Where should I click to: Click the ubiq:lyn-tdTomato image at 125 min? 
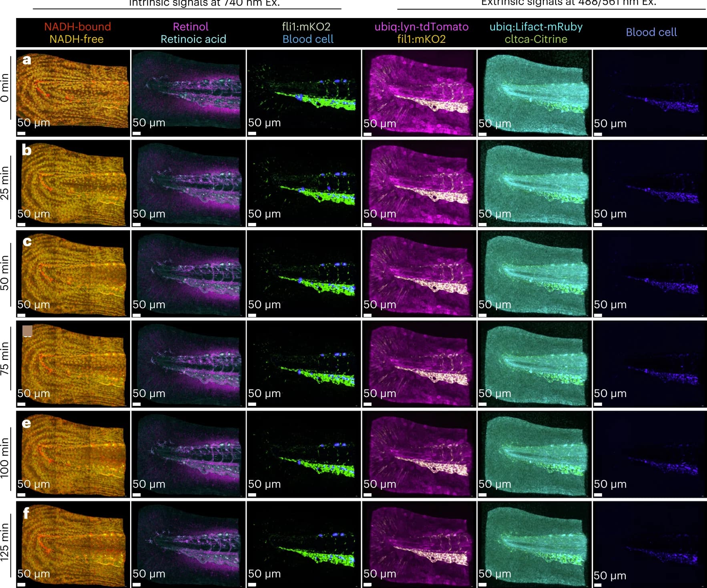[x=419, y=544]
